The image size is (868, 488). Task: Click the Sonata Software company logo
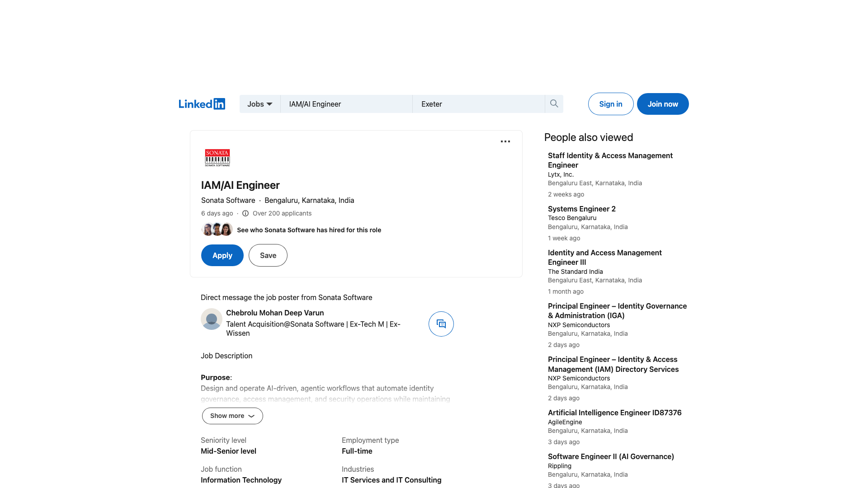click(217, 158)
